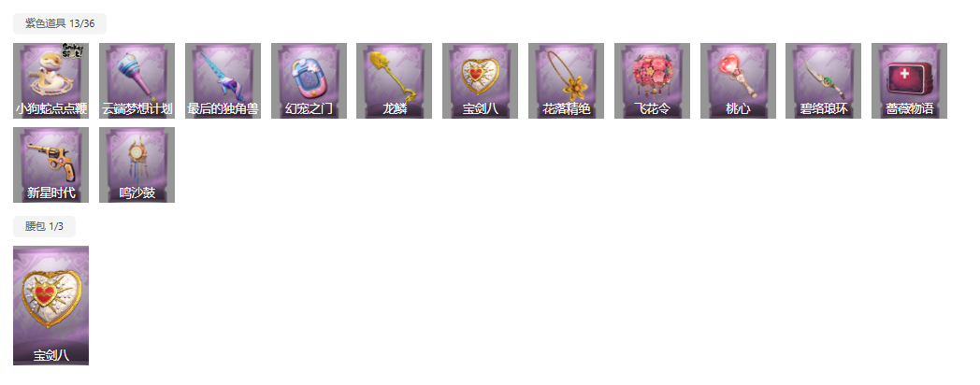Image resolution: width=980 pixels, height=385 pixels.
Task: Choose the 最后的独角兽 sword item
Action: (x=223, y=80)
